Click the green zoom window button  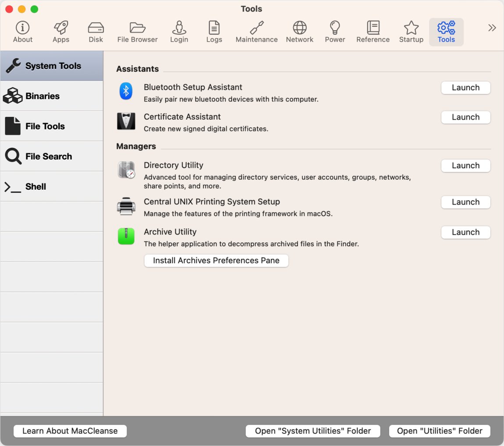point(34,9)
